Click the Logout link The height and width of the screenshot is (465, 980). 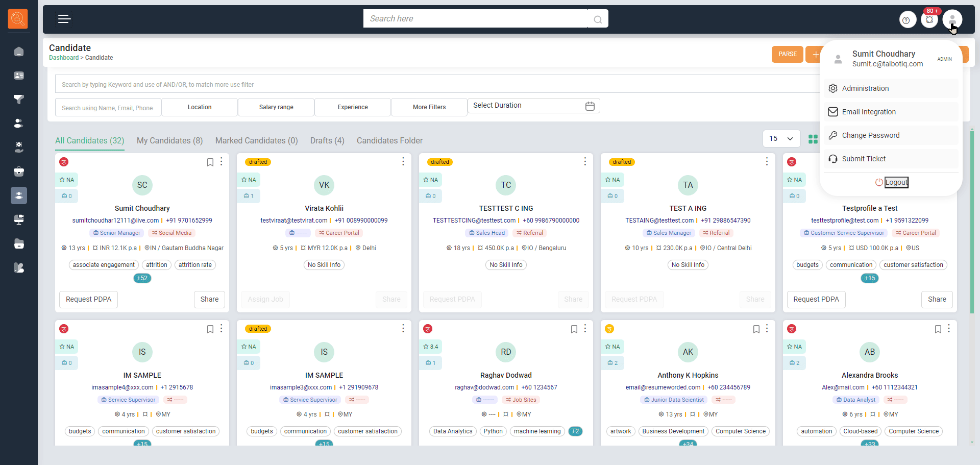click(x=896, y=182)
